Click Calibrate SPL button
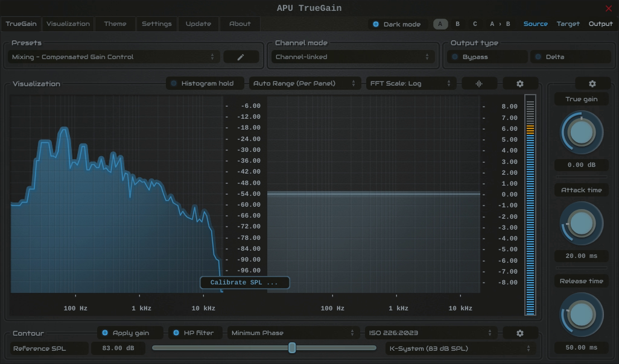The width and height of the screenshot is (619, 364). [244, 283]
